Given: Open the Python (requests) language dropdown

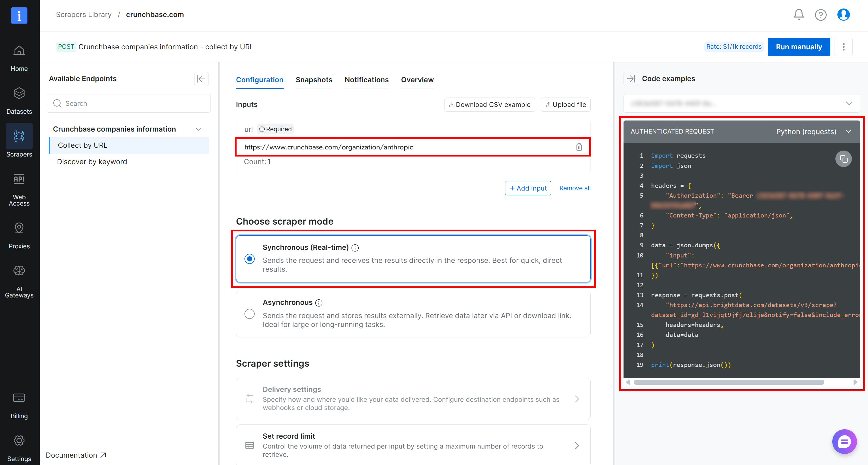Looking at the screenshot, I should (x=814, y=132).
